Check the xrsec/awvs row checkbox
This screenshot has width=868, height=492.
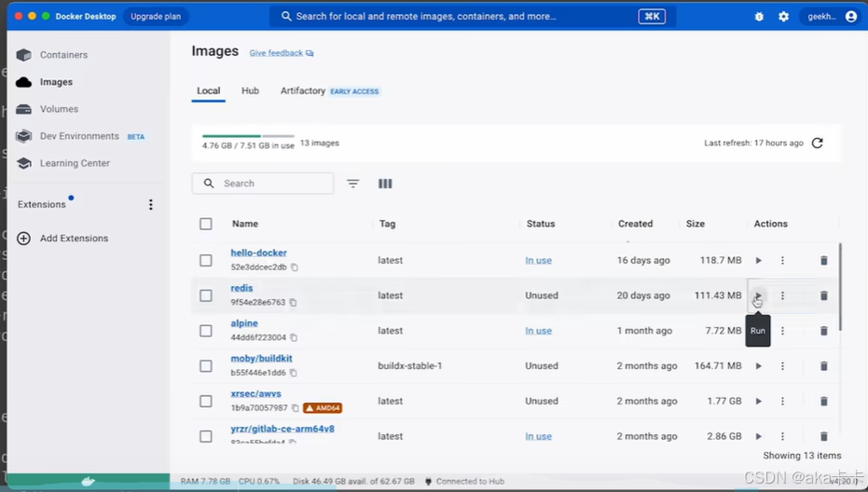click(206, 402)
